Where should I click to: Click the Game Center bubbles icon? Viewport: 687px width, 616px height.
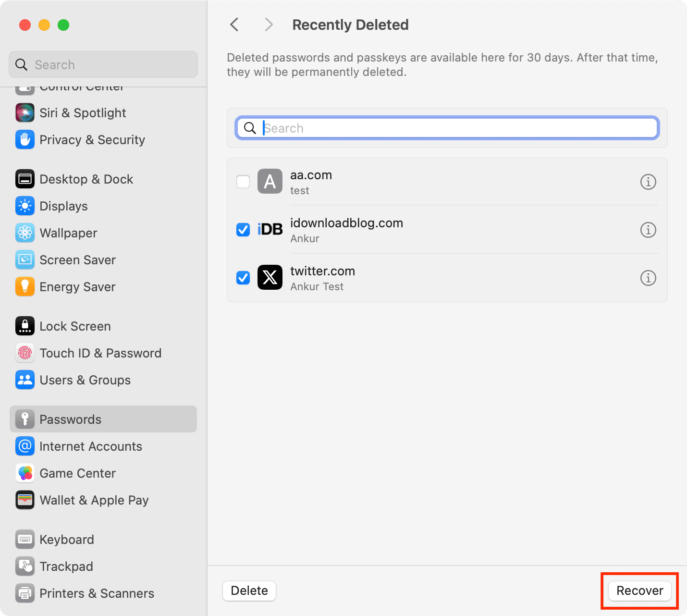tap(25, 473)
